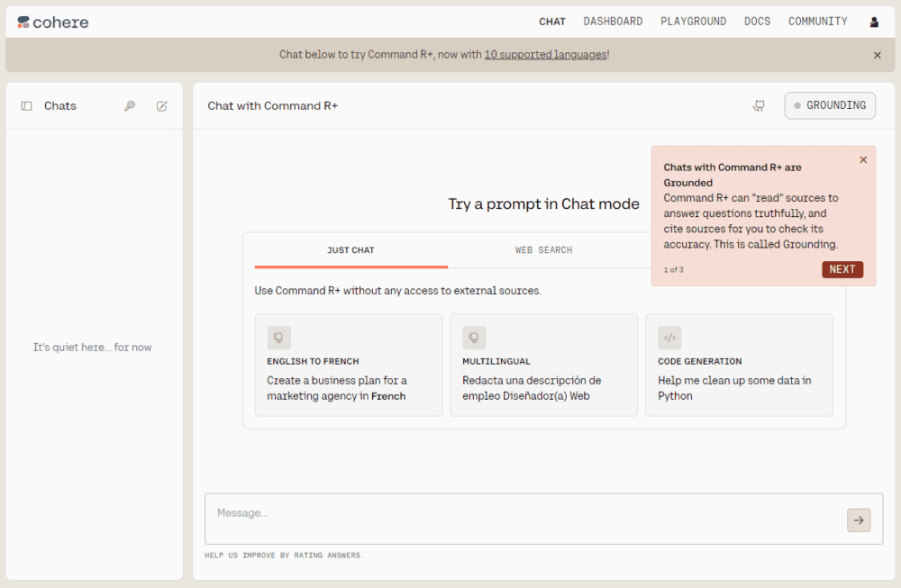Select the English to French prompt card
The width and height of the screenshot is (901, 588).
tap(349, 365)
